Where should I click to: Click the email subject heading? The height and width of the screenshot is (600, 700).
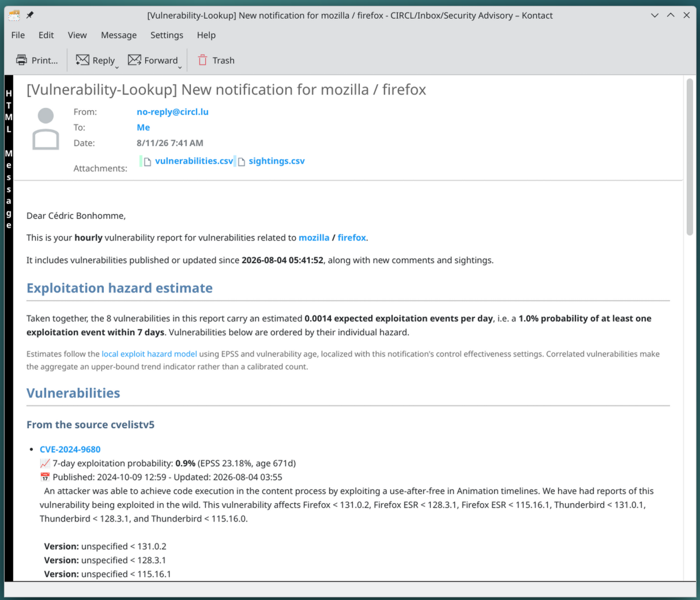click(x=226, y=89)
